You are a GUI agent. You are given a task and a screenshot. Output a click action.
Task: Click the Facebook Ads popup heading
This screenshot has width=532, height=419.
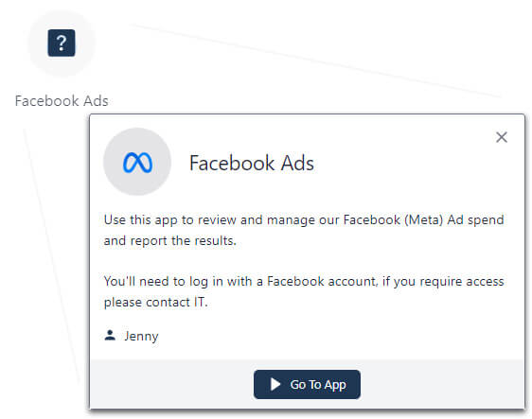click(x=252, y=163)
